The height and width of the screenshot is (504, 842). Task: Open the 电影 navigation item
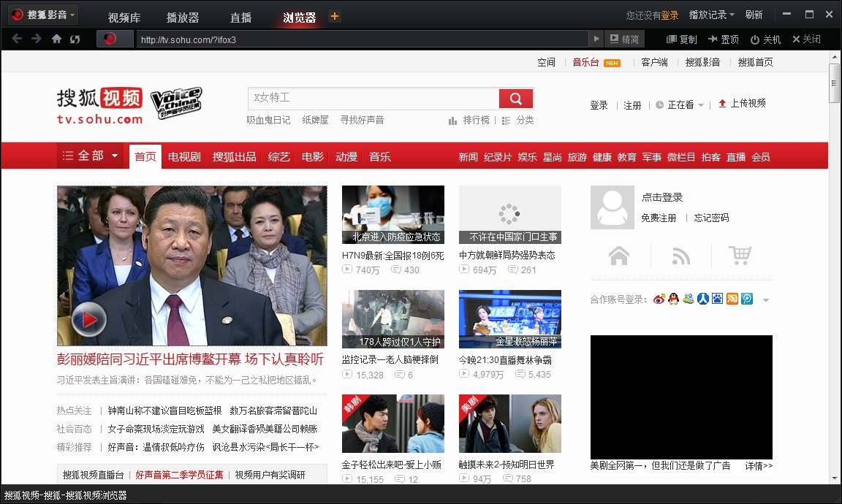coord(313,157)
